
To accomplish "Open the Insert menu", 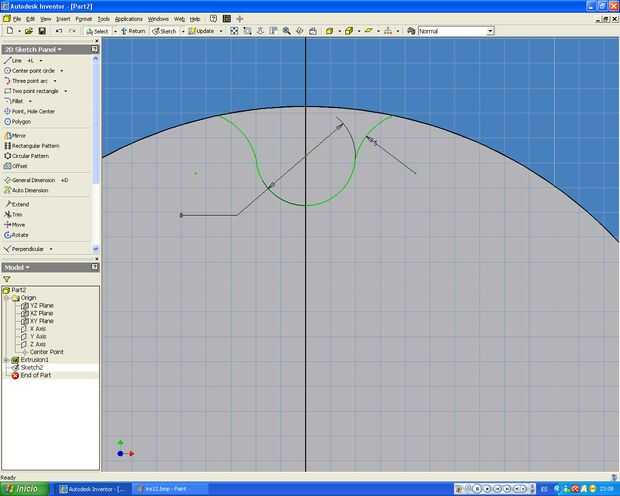I will click(63, 19).
